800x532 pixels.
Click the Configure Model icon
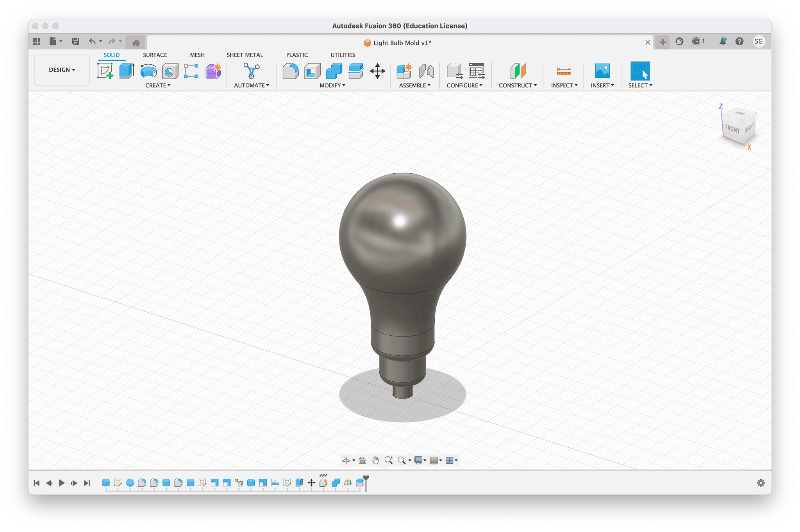pos(455,71)
